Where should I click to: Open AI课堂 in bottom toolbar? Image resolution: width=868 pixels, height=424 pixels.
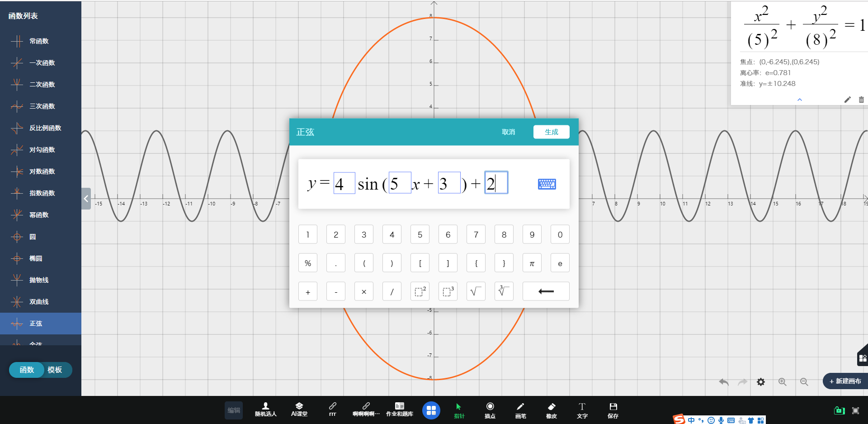click(x=299, y=410)
